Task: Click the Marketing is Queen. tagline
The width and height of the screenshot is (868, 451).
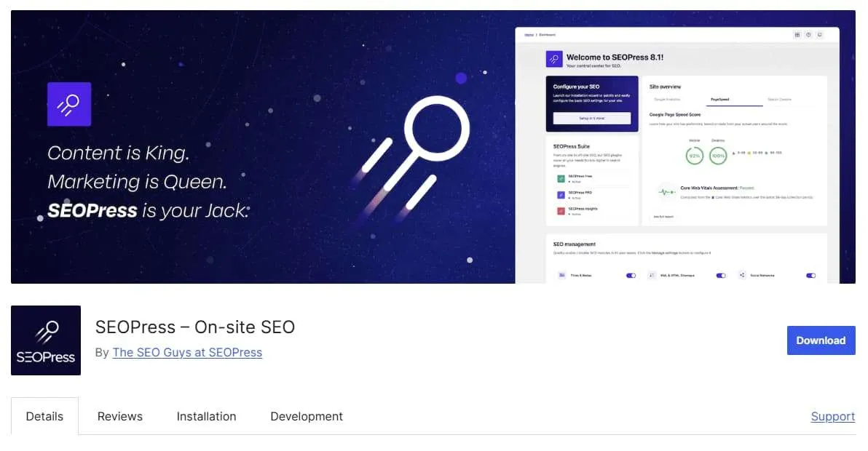Action: (x=138, y=182)
